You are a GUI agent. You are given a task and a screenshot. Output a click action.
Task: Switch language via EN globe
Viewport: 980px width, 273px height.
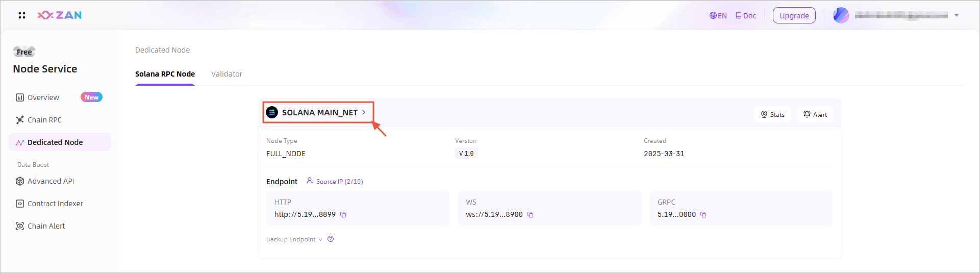(x=718, y=16)
